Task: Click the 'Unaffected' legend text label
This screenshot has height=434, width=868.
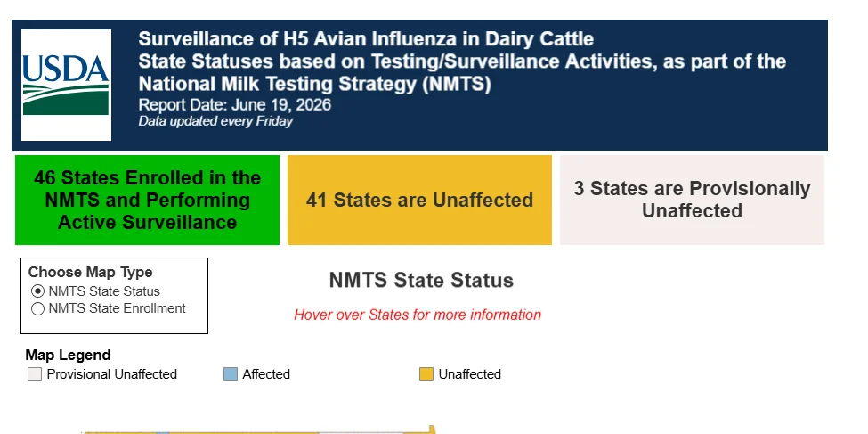Action: pyautogui.click(x=469, y=374)
